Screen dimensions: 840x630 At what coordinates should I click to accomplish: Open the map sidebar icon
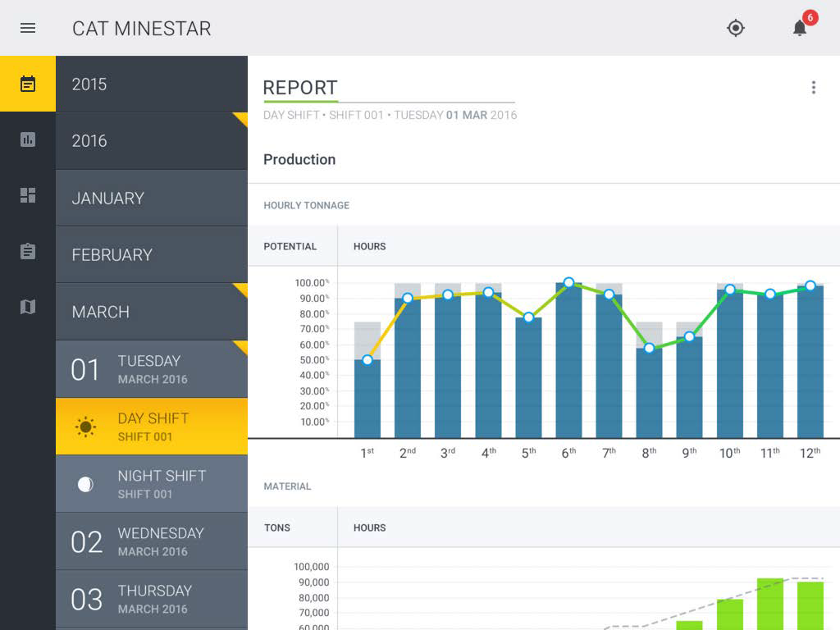pyautogui.click(x=28, y=307)
